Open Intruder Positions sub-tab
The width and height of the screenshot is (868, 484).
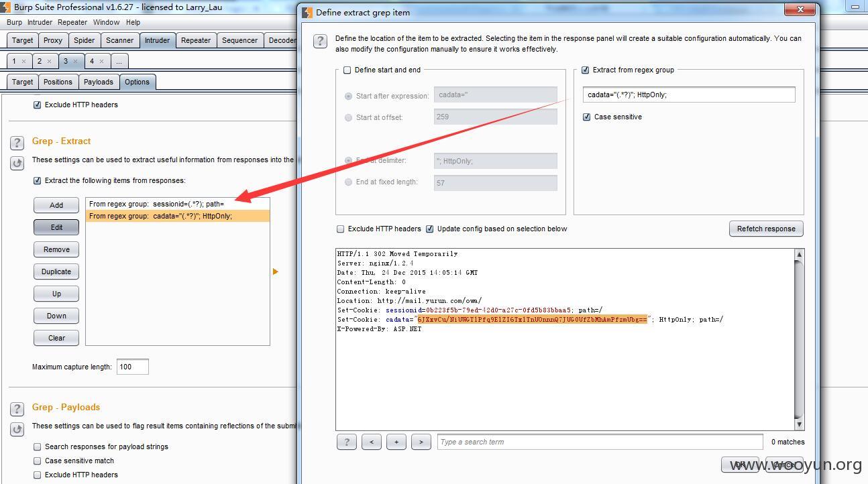[x=58, y=82]
